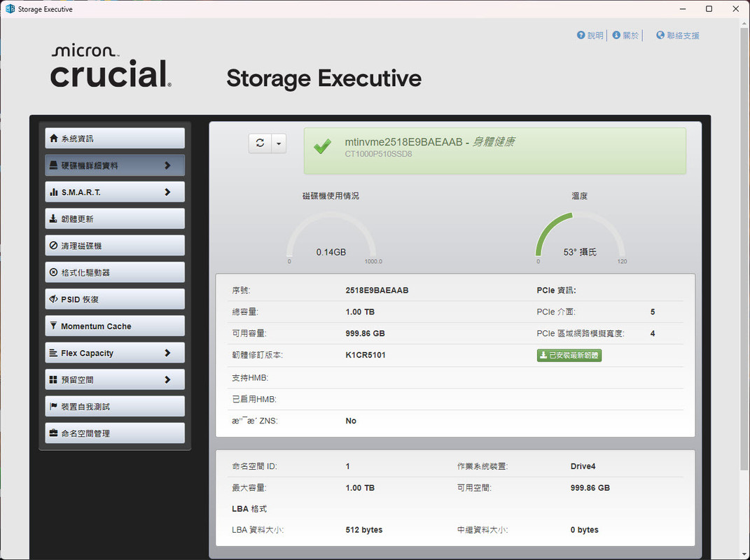Viewport: 750px width, 560px height.
Task: Click the Storage Executive title bar app icon
Action: point(10,9)
